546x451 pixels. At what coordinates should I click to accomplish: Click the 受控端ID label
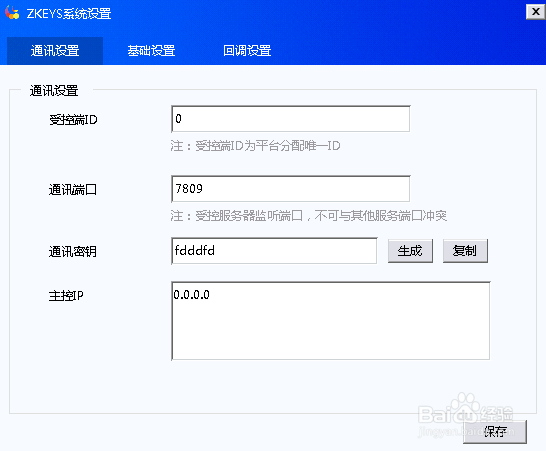73,120
